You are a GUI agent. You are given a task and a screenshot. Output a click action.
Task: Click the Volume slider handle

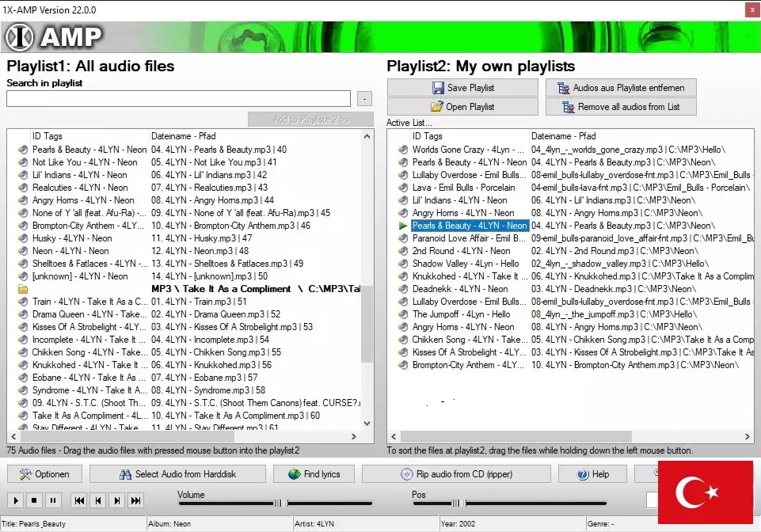(280, 503)
